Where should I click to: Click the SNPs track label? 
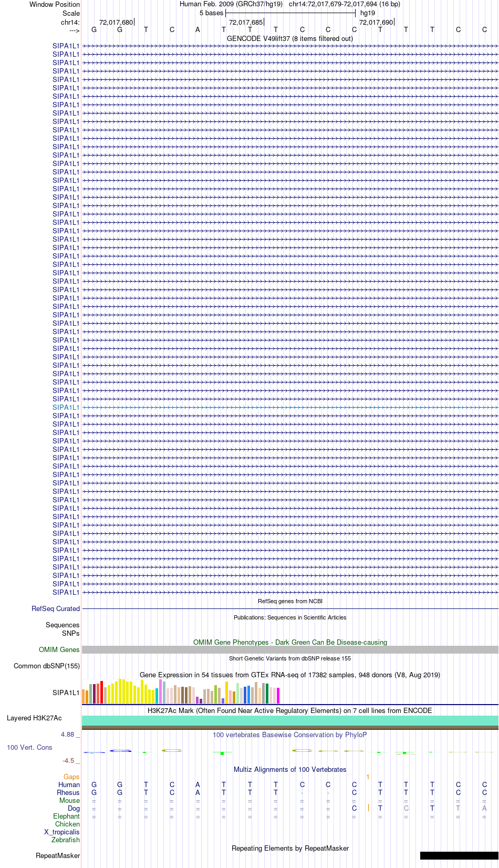pos(71,633)
